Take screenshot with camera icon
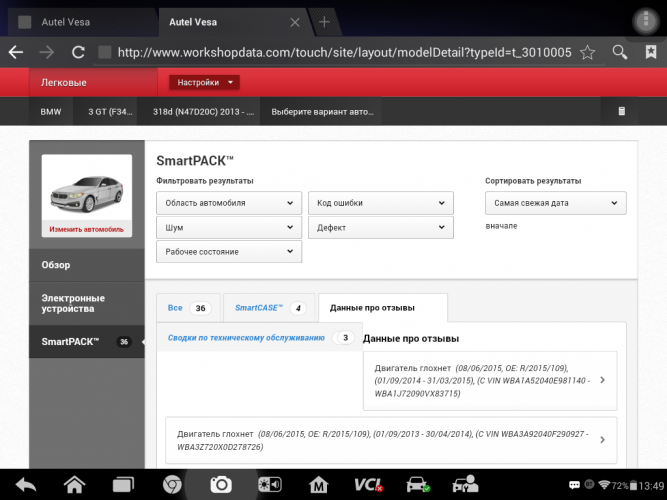This screenshot has width=667, height=500. click(x=221, y=484)
